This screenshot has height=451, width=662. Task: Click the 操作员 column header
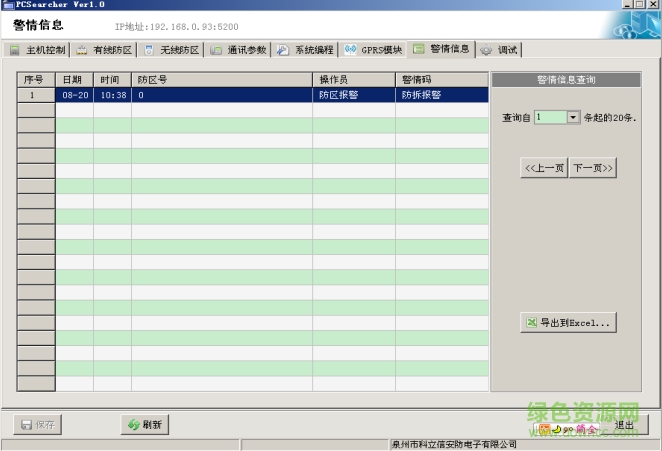(x=354, y=80)
